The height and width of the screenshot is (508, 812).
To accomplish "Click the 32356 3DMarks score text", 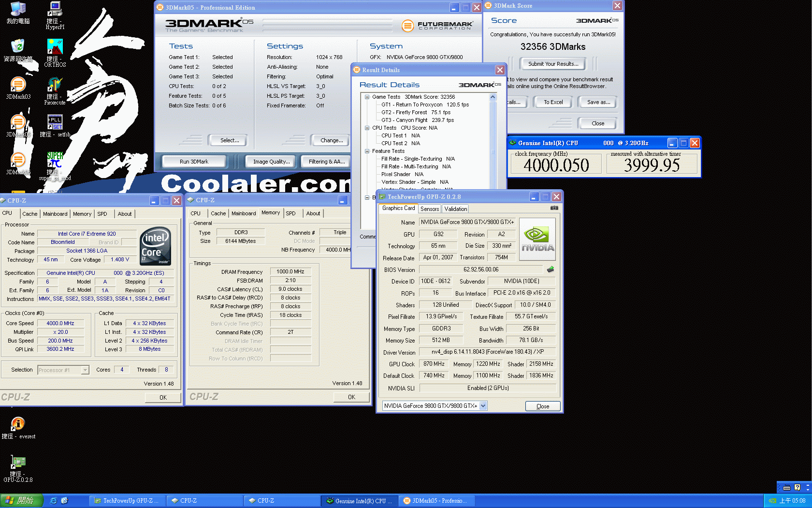I will coord(553,47).
